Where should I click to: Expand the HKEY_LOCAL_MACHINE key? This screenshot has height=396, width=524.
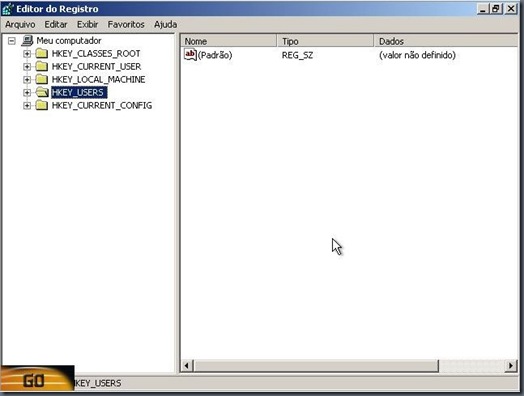point(27,80)
